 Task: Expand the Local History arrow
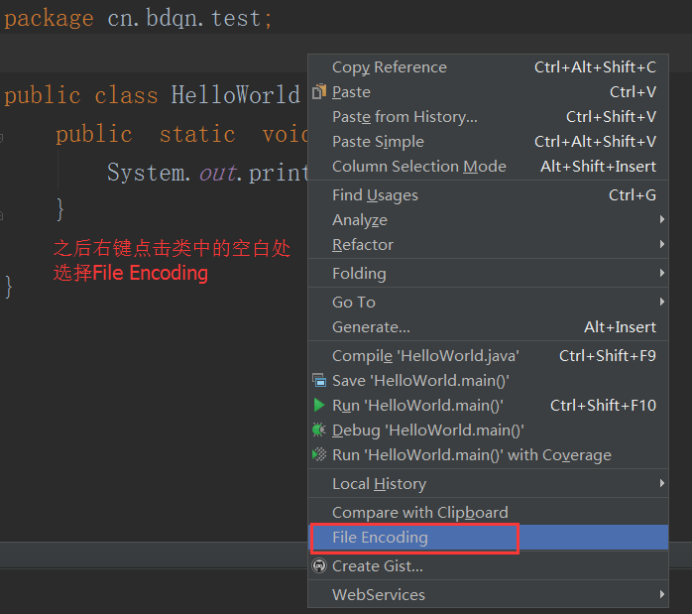[662, 483]
